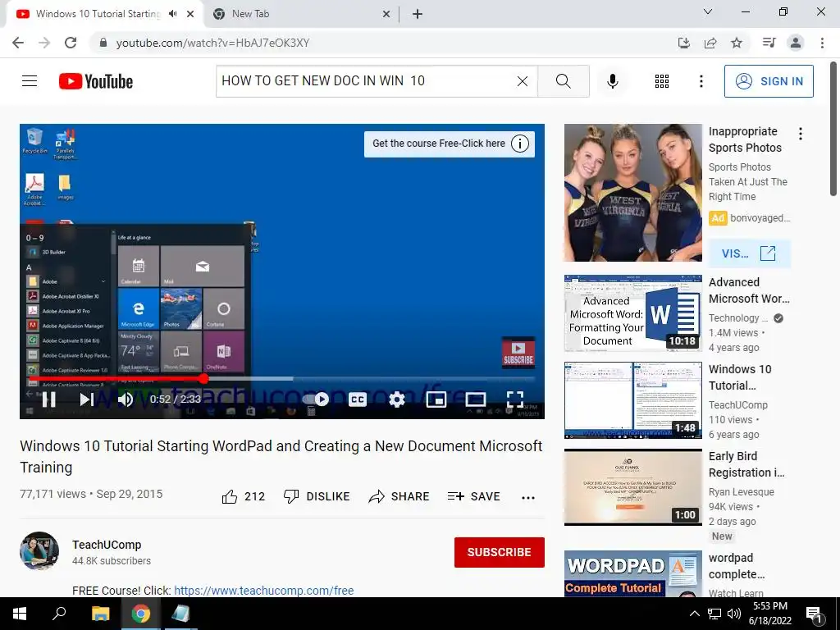
Task: Install app icon in address bar
Action: pos(683,43)
